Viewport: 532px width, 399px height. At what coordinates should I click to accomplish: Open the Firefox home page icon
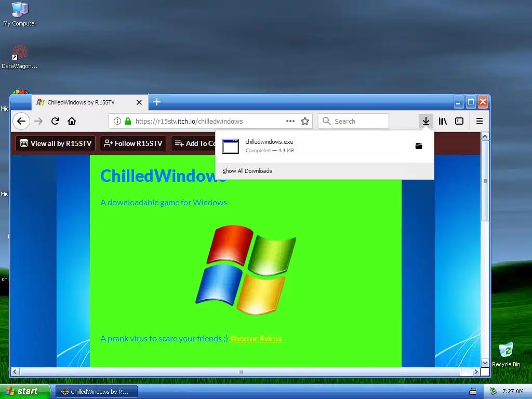coord(72,121)
